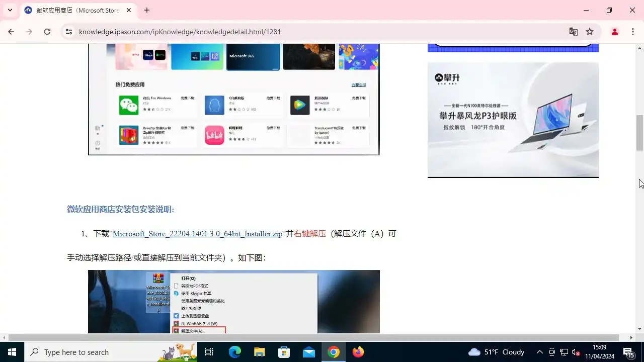This screenshot has height=362, width=644.
Task: Open the Microsoft Store screenshot image
Action: (234, 99)
